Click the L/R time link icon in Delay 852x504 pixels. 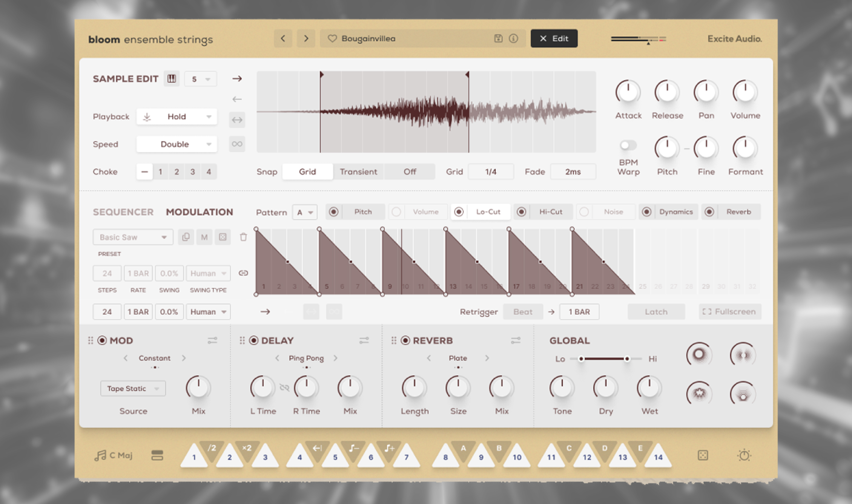tap(284, 388)
